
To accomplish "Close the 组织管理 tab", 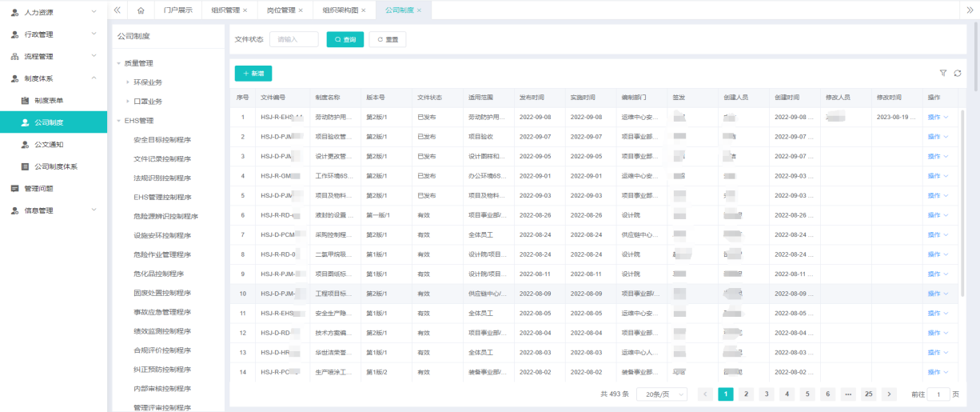I will point(245,10).
